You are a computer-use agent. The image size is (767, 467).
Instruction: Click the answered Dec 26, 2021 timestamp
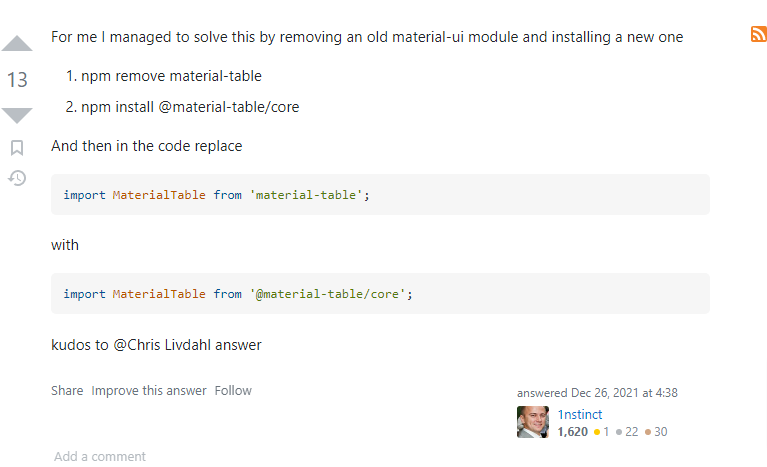pos(624,393)
